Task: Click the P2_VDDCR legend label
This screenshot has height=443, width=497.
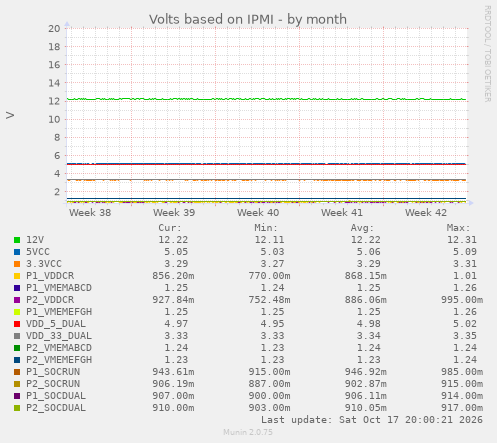Action: [50, 300]
